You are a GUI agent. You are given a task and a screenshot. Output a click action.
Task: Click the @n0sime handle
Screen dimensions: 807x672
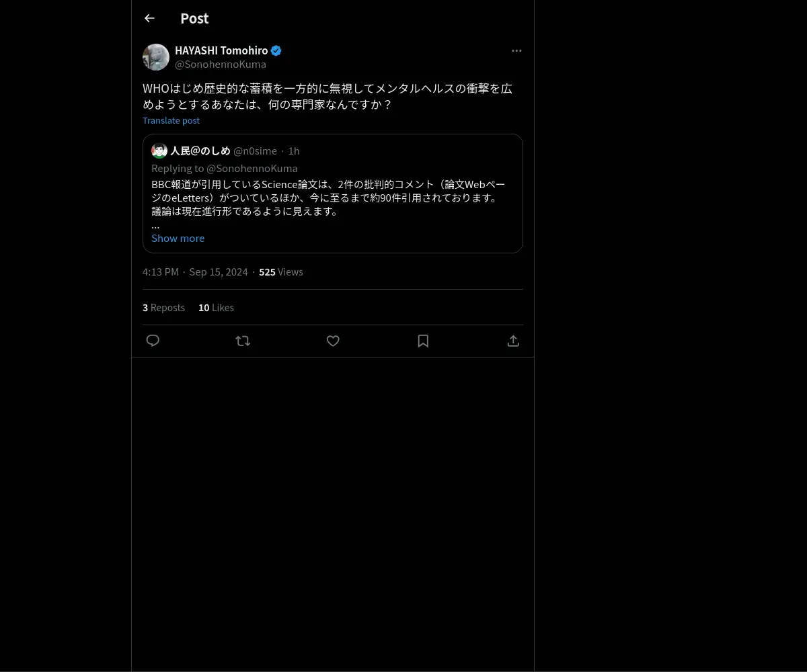pyautogui.click(x=255, y=151)
